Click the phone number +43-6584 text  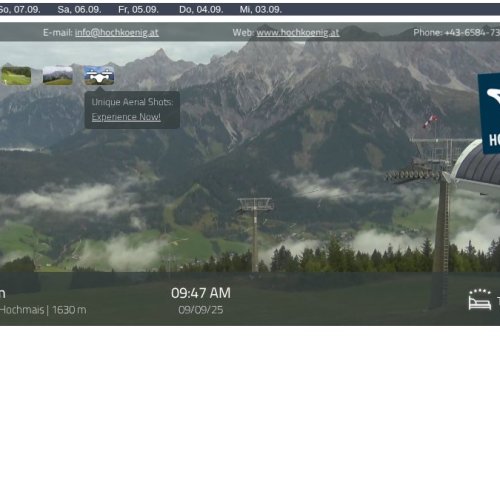[x=472, y=33]
